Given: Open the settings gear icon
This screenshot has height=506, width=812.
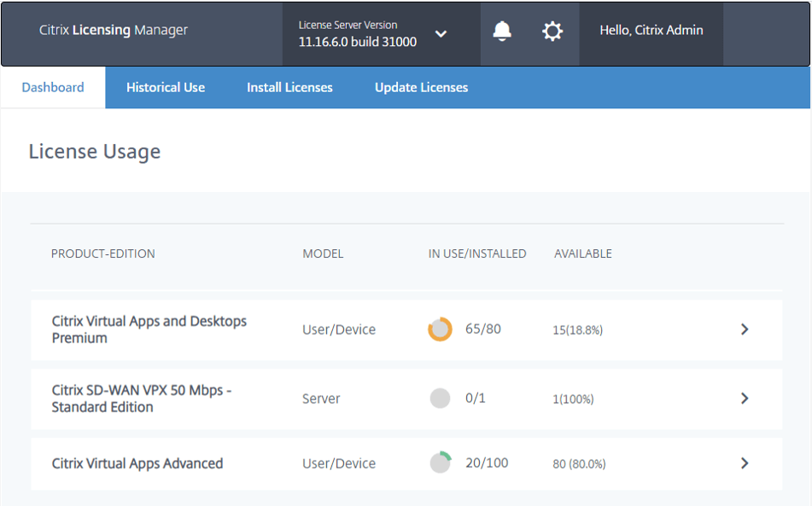Looking at the screenshot, I should (x=552, y=32).
